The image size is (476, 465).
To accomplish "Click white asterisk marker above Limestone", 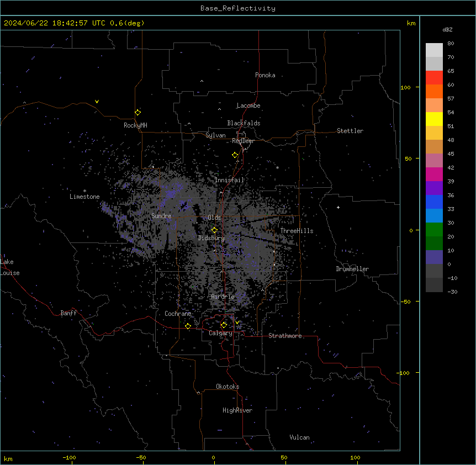I will click(84, 191).
